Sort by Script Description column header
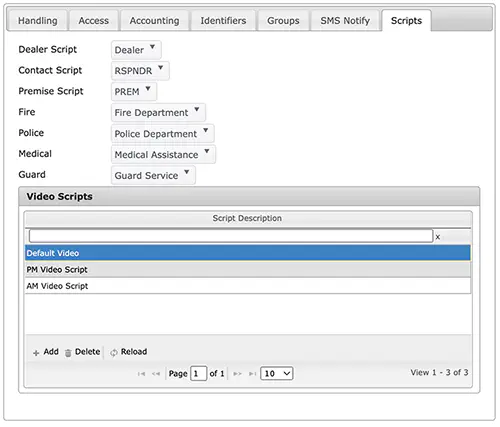Screen dimensions: 500x427 [247, 218]
